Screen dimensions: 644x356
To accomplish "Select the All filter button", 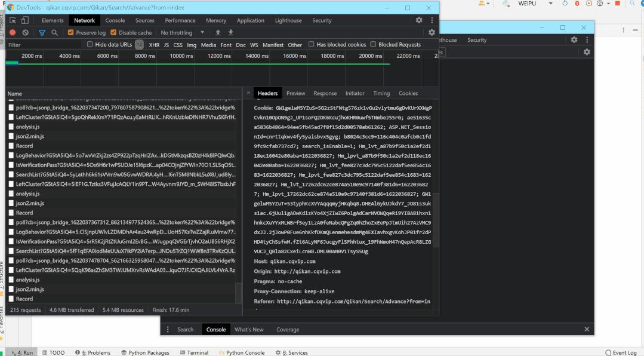I will (x=139, y=45).
